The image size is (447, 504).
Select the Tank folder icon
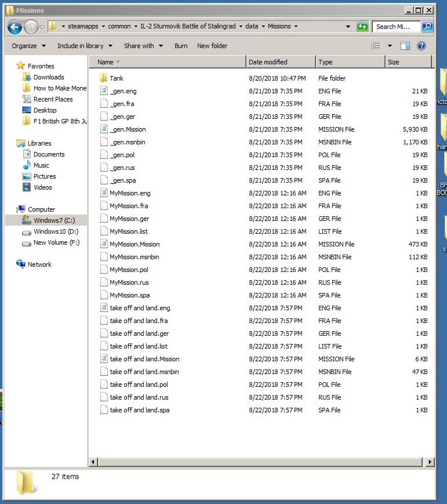point(103,78)
